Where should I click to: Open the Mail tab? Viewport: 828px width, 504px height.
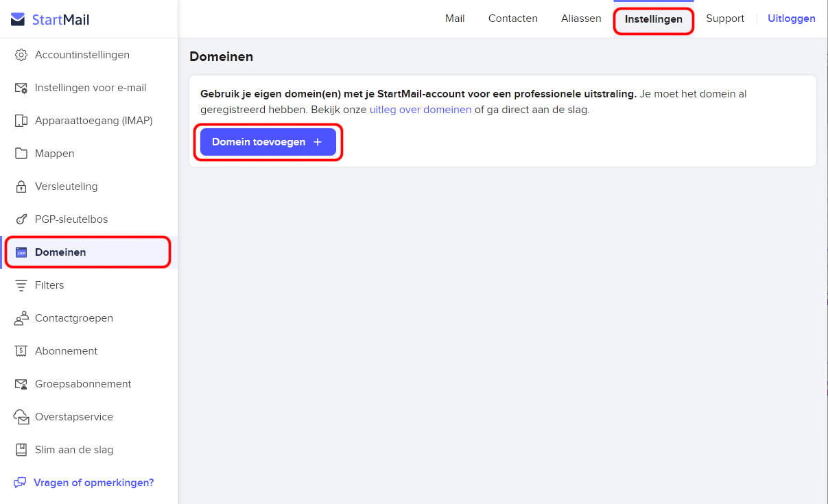click(x=455, y=19)
